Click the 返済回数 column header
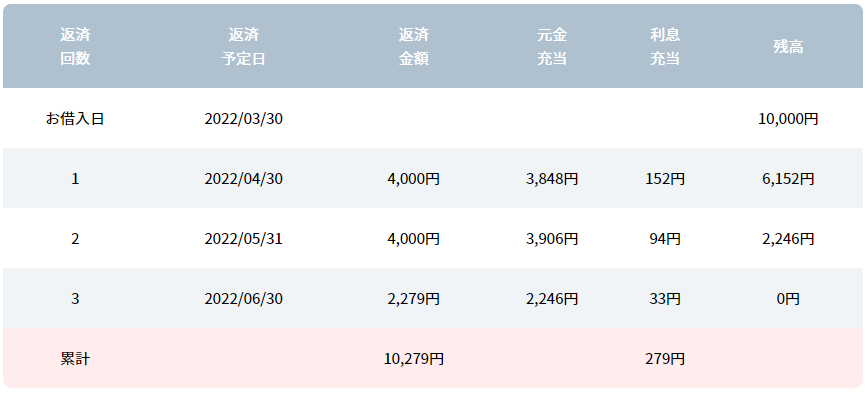Viewport: 868px width, 393px height. (75, 46)
